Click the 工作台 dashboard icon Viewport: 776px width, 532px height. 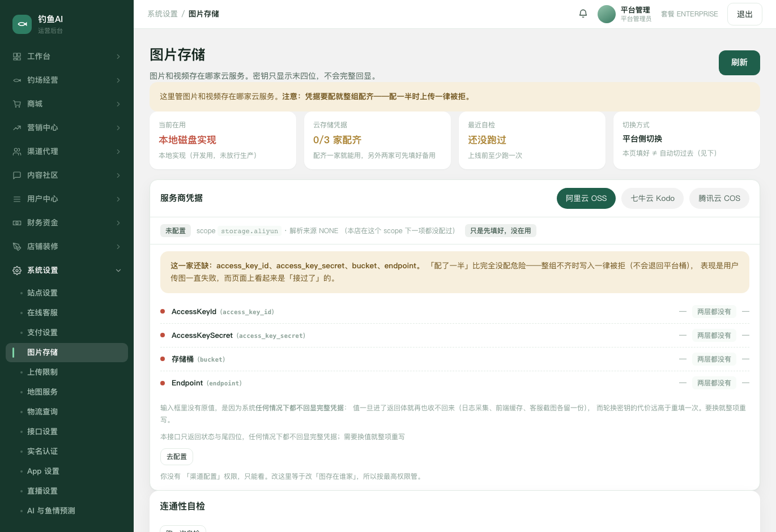pyautogui.click(x=17, y=57)
